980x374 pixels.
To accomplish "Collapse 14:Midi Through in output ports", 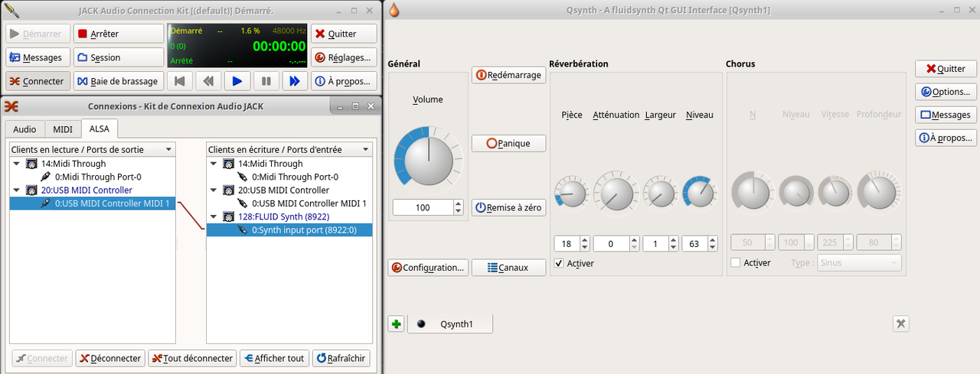I will 18,164.
